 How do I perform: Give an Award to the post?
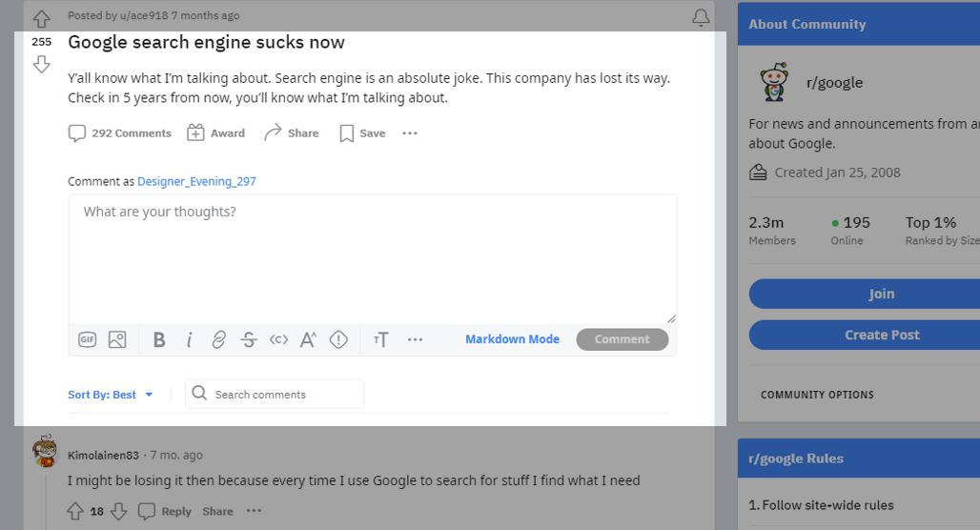216,133
